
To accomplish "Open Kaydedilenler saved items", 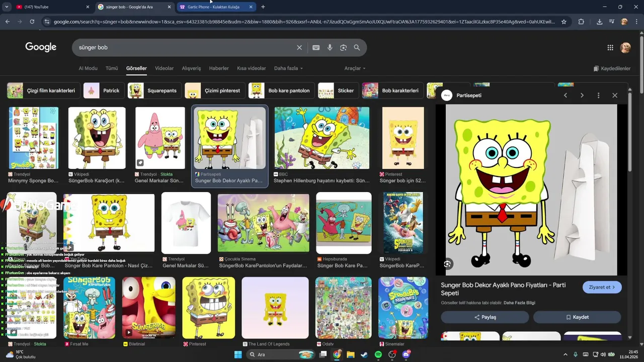I will [x=612, y=68].
